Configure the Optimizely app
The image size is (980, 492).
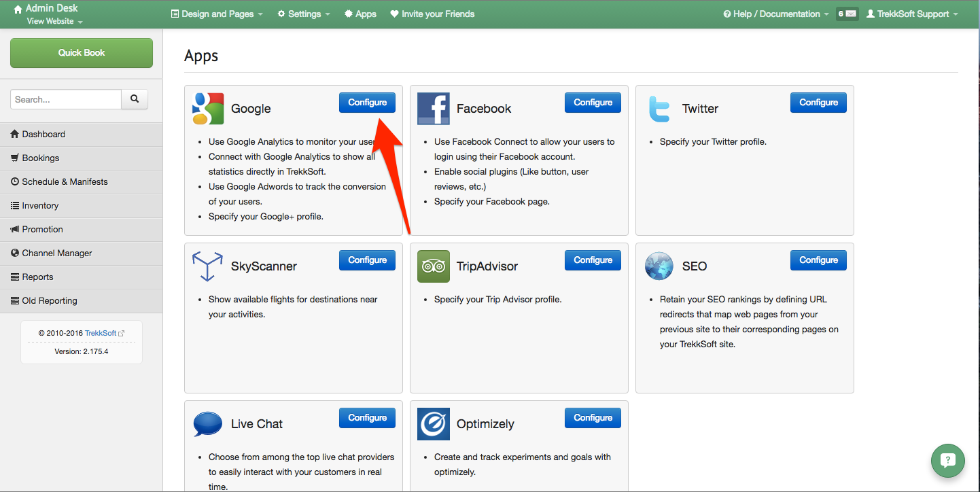click(x=593, y=418)
